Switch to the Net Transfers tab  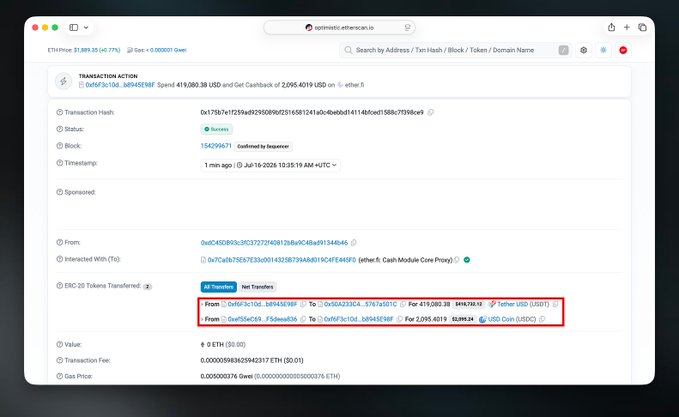[257, 287]
